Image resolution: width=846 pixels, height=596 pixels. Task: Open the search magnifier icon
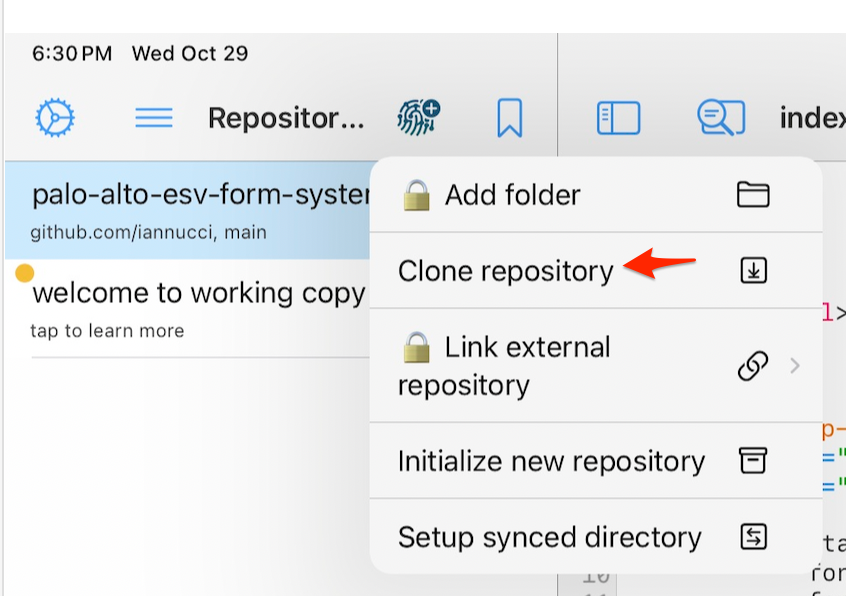[720, 118]
